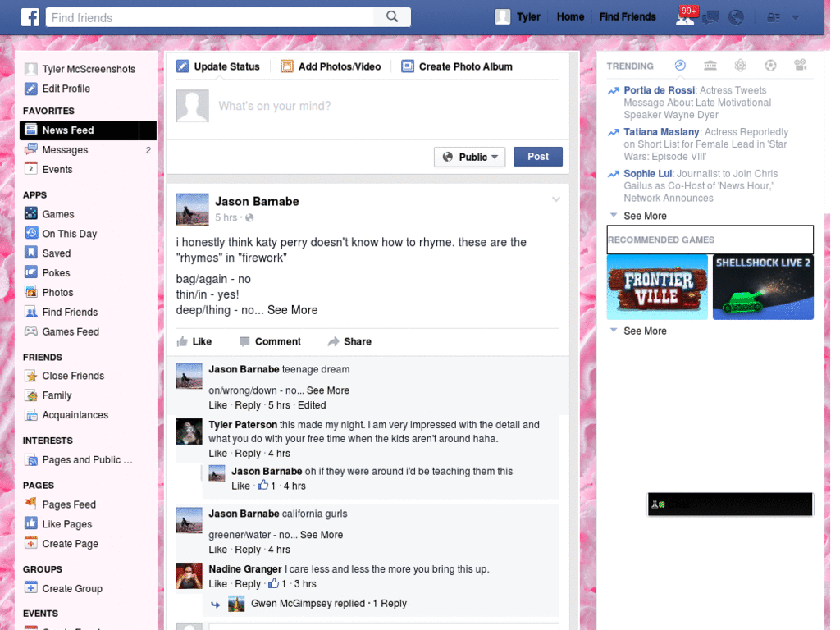Open Acquaintances friends list

(75, 414)
